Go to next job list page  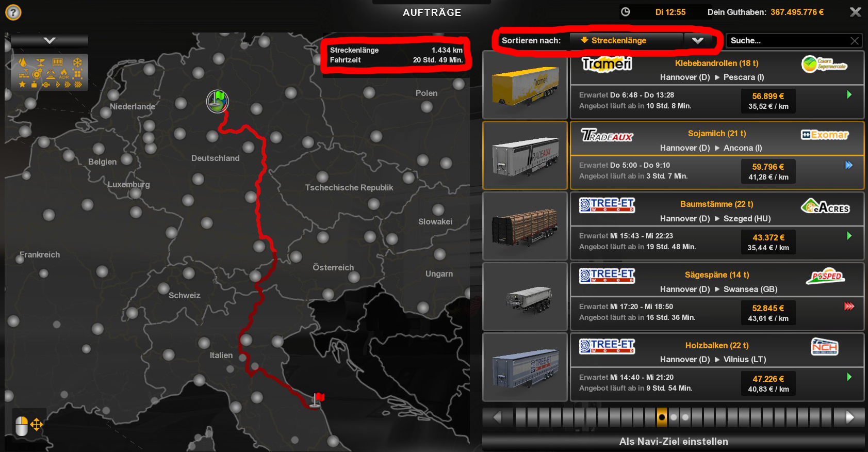pos(850,417)
